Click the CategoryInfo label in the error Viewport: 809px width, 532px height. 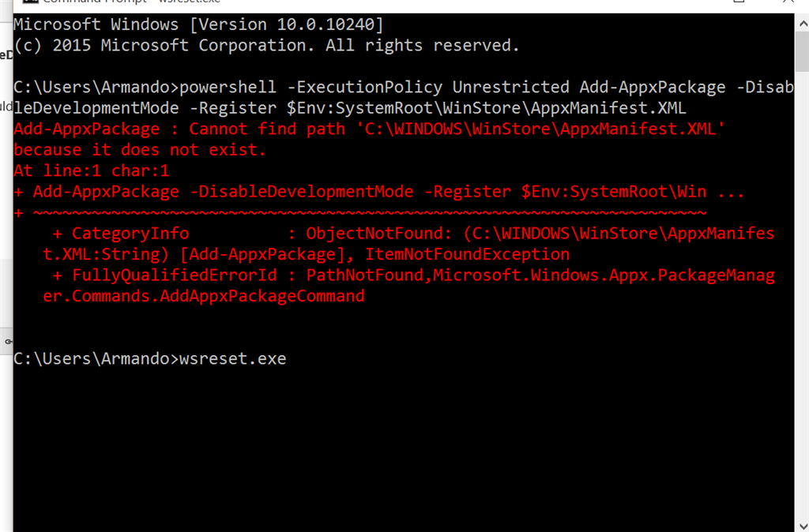130,234
